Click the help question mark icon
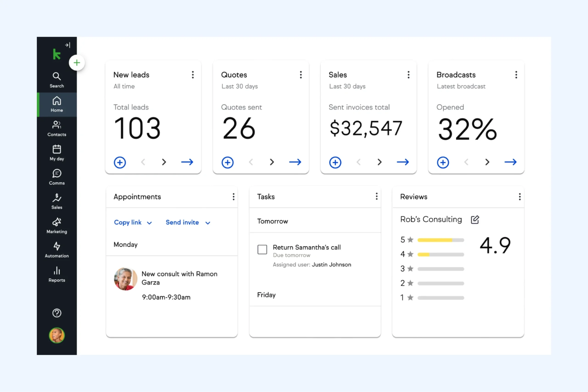This screenshot has width=588, height=392. click(x=57, y=313)
